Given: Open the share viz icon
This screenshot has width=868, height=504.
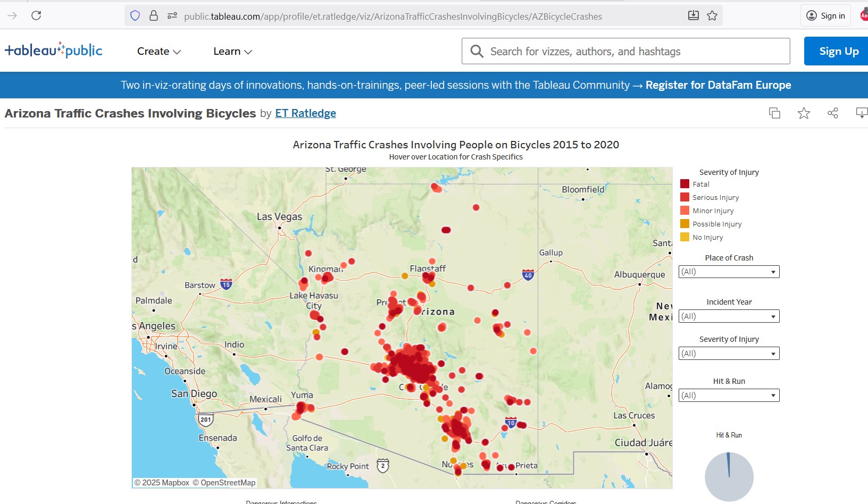Looking at the screenshot, I should 832,113.
